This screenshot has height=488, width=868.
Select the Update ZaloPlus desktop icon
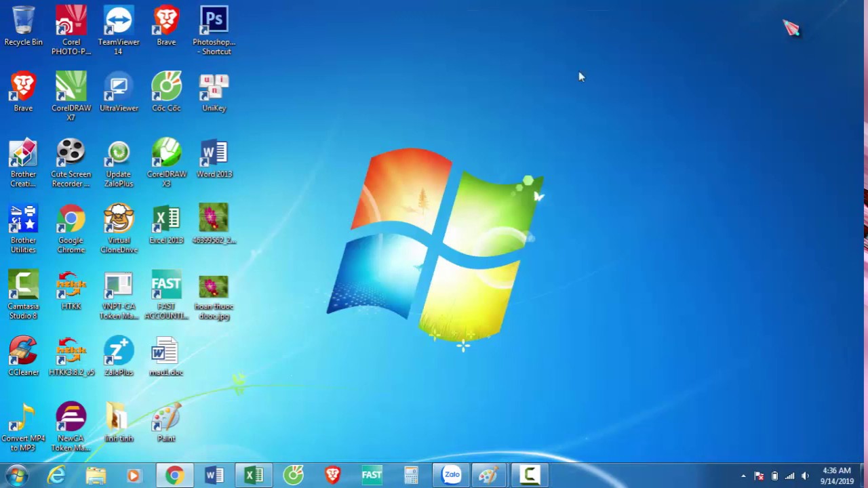[119, 163]
